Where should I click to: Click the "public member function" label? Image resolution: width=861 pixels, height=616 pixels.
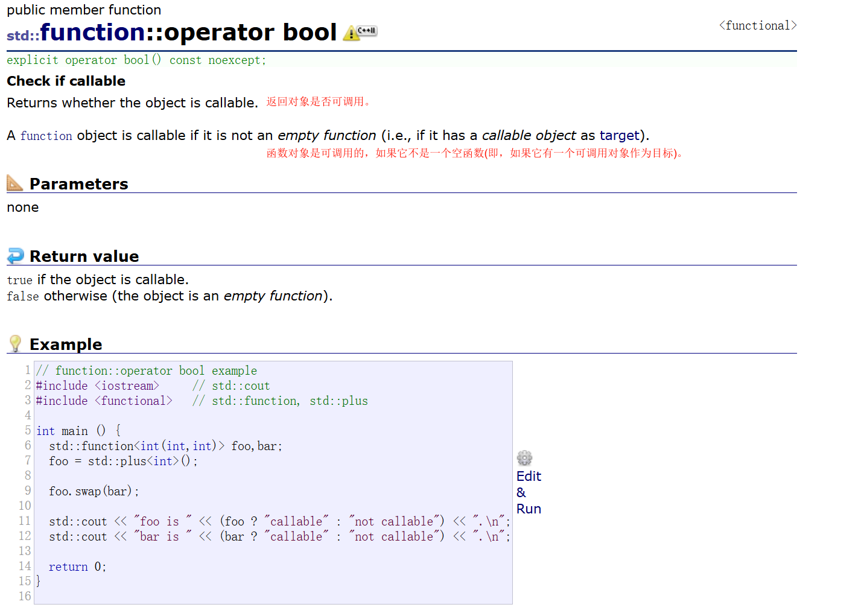tap(83, 10)
